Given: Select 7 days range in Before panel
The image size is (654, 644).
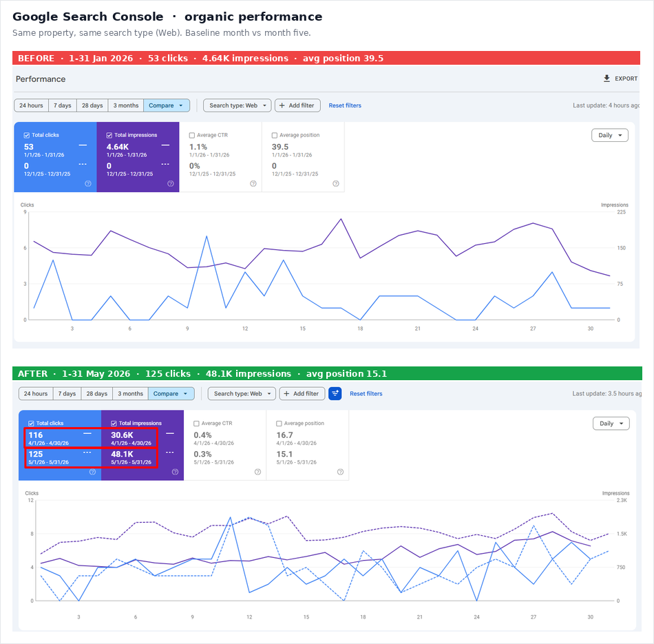Looking at the screenshot, I should pyautogui.click(x=63, y=105).
